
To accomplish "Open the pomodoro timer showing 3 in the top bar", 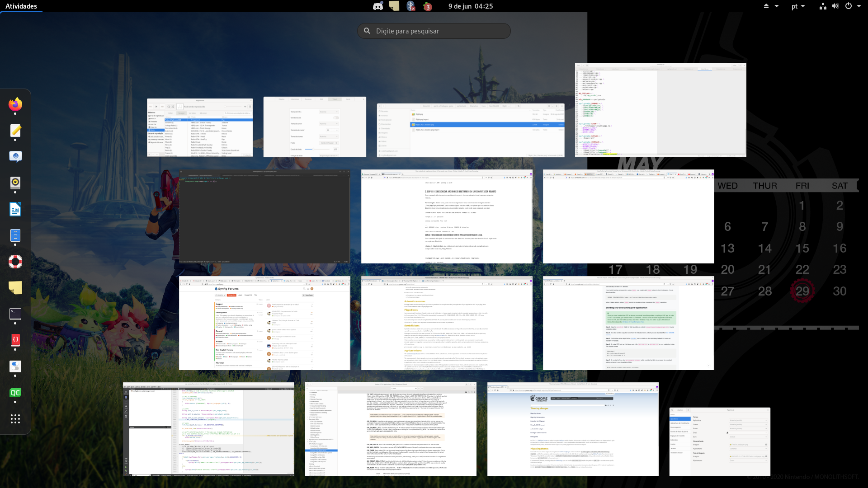I will (427, 6).
